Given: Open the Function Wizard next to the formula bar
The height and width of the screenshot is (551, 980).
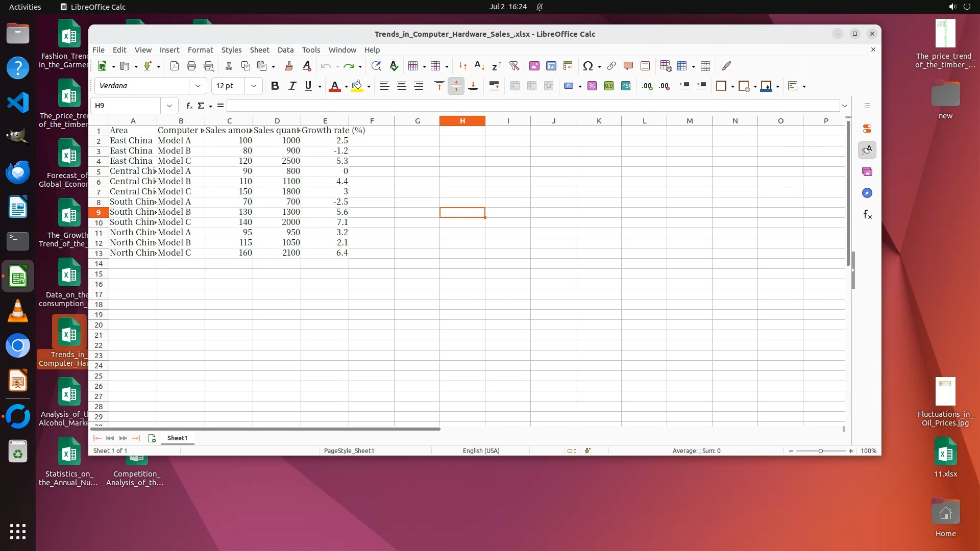Looking at the screenshot, I should click(189, 106).
